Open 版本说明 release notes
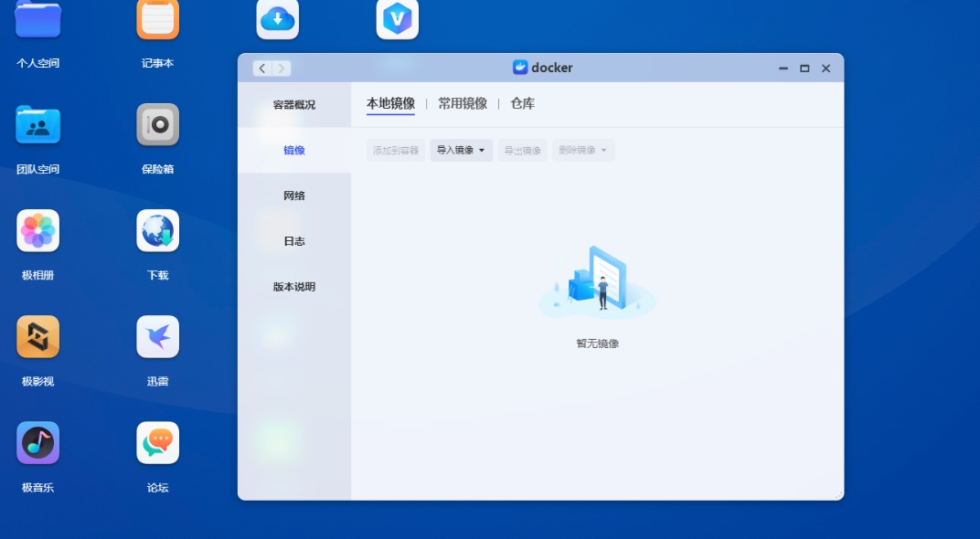Viewport: 980px width, 539px height. [294, 287]
